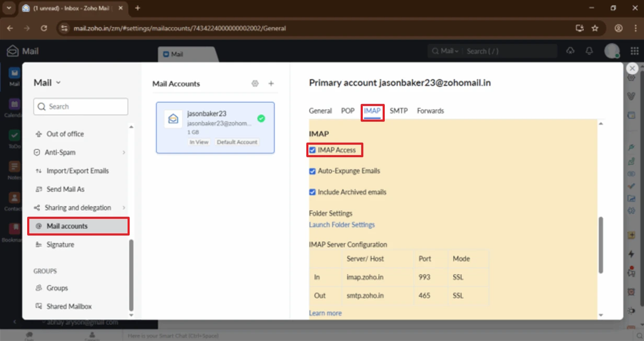The width and height of the screenshot is (644, 341).
Task: Open Chrome three-dot menu
Action: tap(634, 28)
